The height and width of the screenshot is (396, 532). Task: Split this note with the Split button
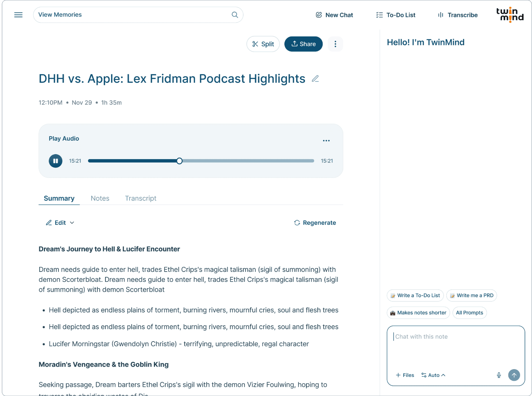[263, 44]
